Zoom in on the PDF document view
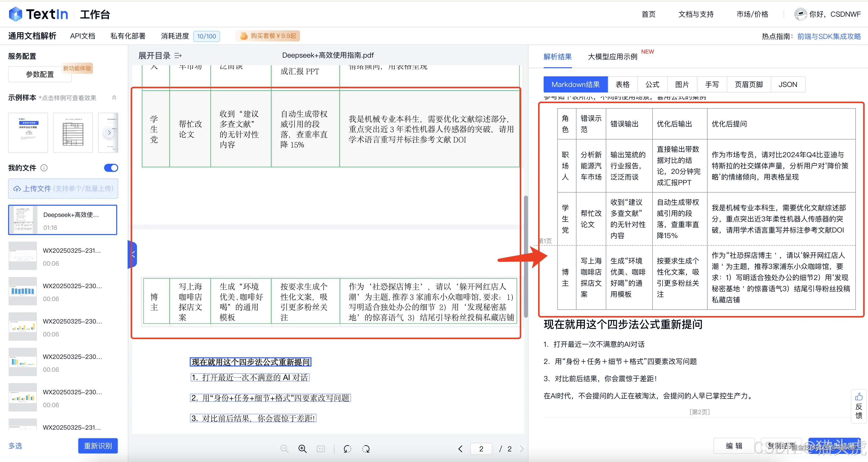The height and width of the screenshot is (462, 868). (302, 449)
